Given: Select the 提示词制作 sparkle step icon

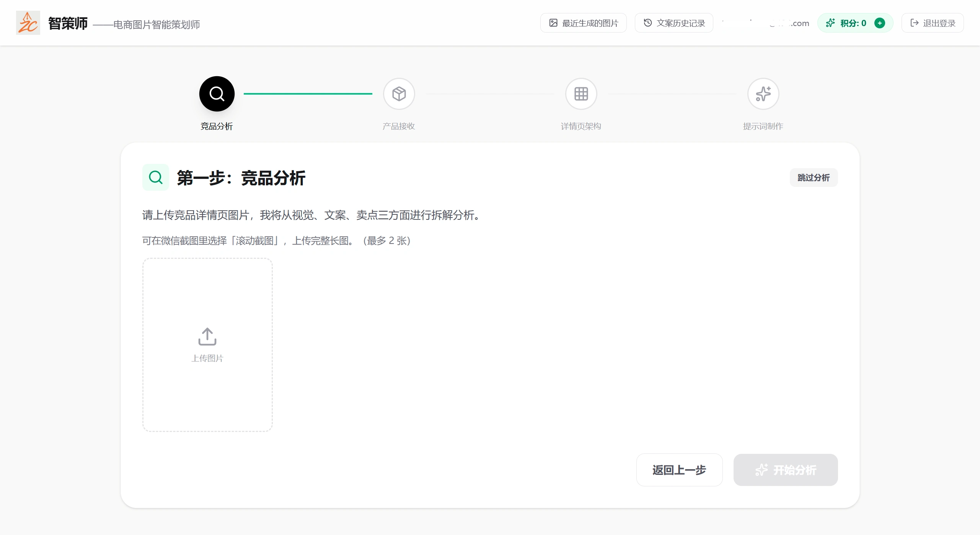Looking at the screenshot, I should [x=763, y=93].
